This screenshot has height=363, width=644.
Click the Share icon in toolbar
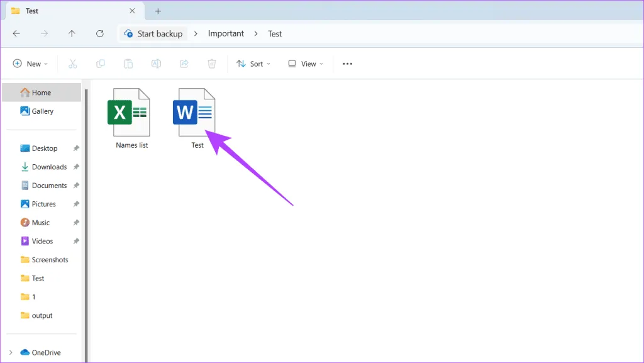(184, 64)
